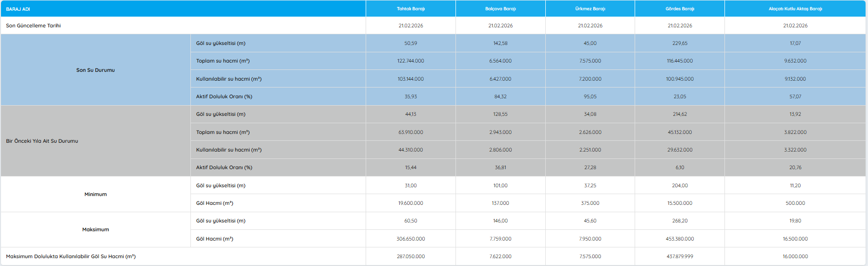Click Gördes minimum lake volume 15.500.000
This screenshot has width=868, height=266.
pos(680,203)
